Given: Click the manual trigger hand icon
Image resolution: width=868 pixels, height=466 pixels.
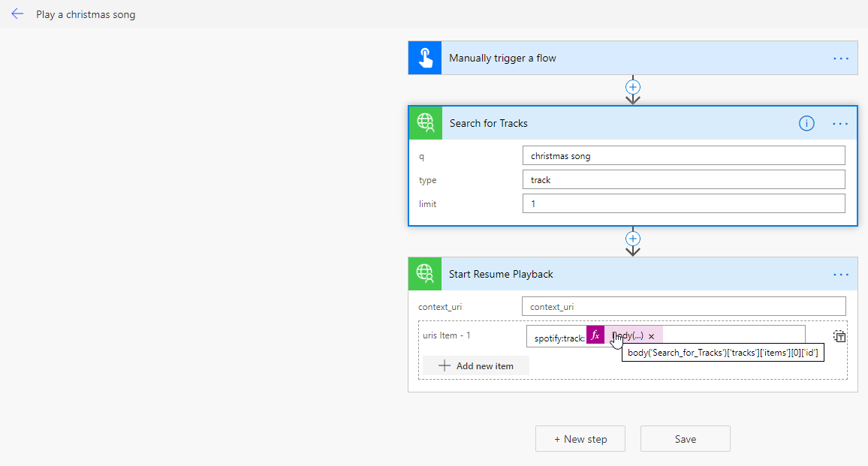Looking at the screenshot, I should [425, 59].
